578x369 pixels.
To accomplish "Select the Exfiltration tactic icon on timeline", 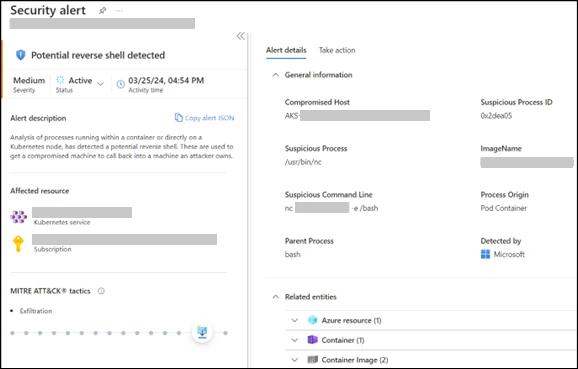I will [x=202, y=332].
